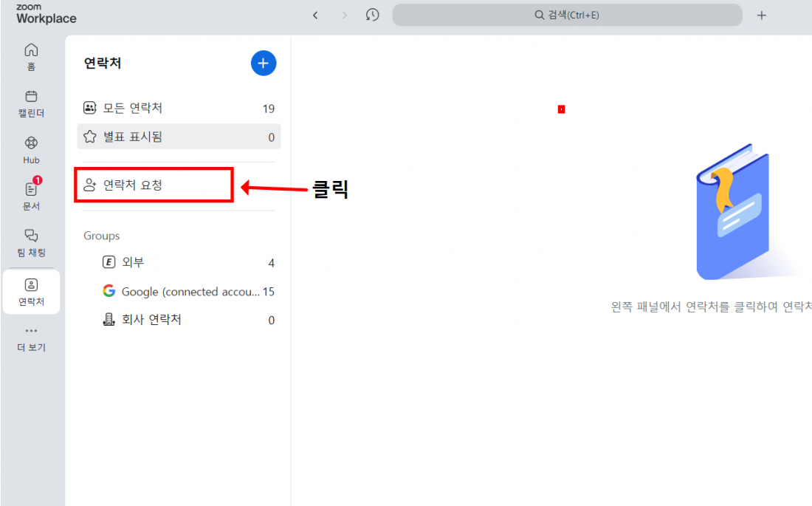This screenshot has height=506, width=812.
Task: Click the Groups section header
Action: (102, 236)
